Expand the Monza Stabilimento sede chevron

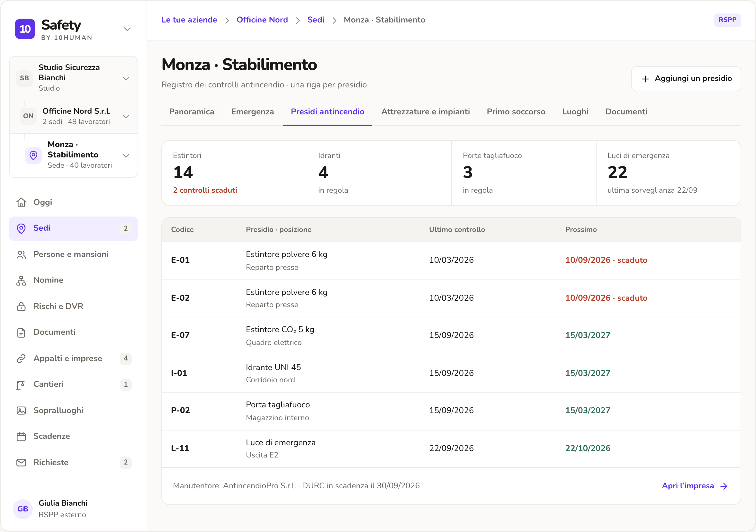[x=126, y=155]
